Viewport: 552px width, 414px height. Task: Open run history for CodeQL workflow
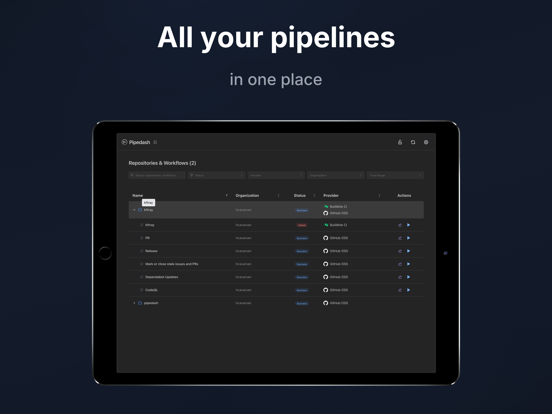click(x=400, y=290)
